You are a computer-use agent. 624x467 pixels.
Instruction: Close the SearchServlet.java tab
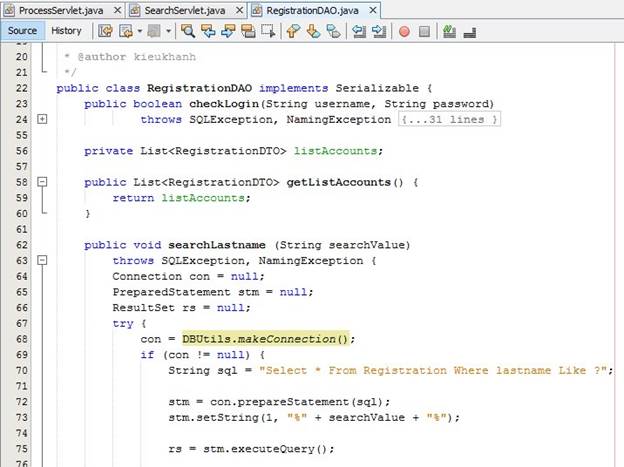[x=239, y=10]
